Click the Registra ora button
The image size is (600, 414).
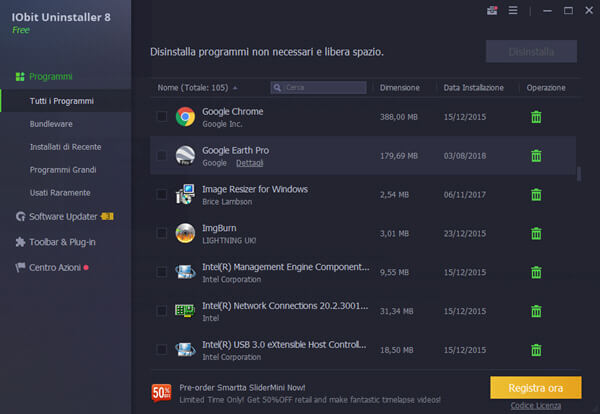[535, 388]
